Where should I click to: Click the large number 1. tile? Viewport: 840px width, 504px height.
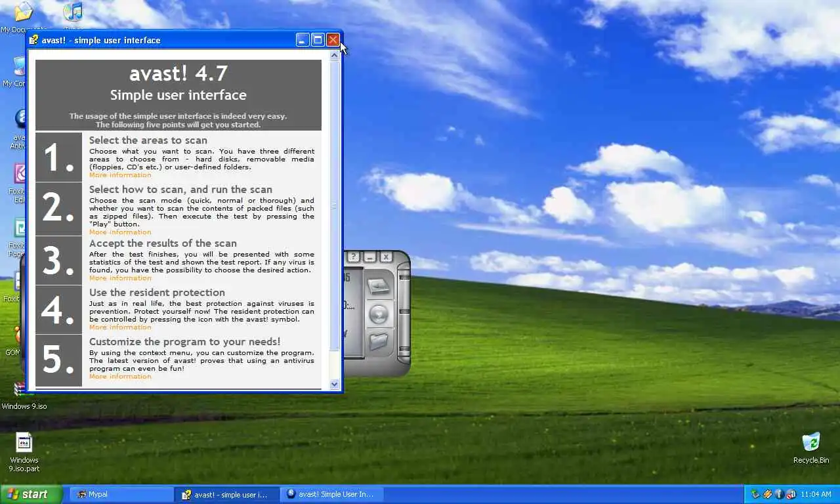(58, 157)
